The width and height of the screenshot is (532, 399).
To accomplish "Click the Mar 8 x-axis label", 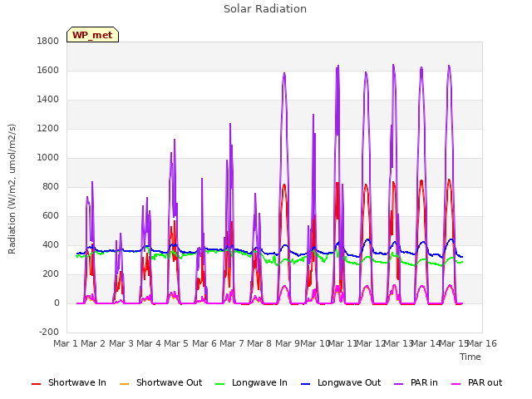I will tap(259, 343).
